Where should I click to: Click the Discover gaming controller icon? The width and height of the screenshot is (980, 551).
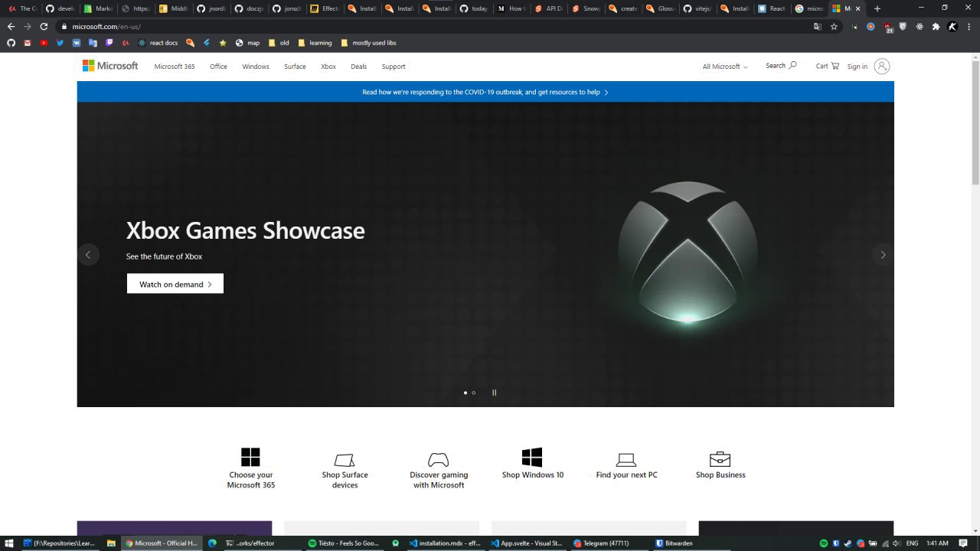[x=439, y=459]
